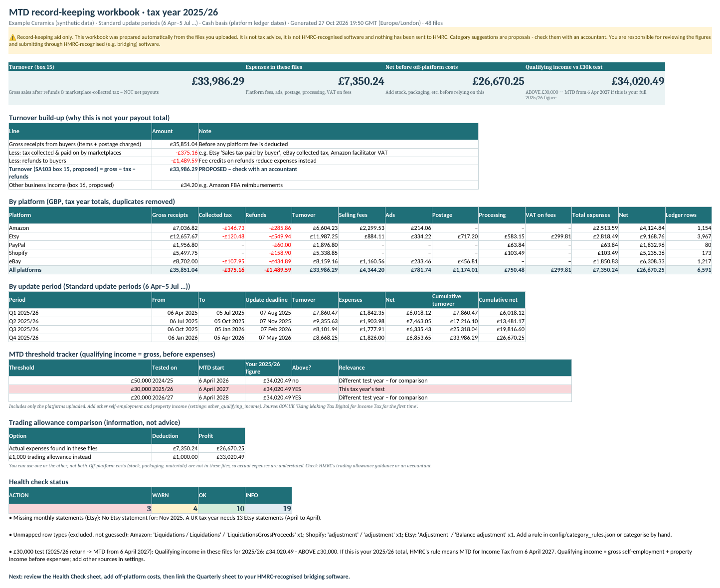
Task: Click the £35,851.04 amount in Turnover build-up
Action: point(175,144)
